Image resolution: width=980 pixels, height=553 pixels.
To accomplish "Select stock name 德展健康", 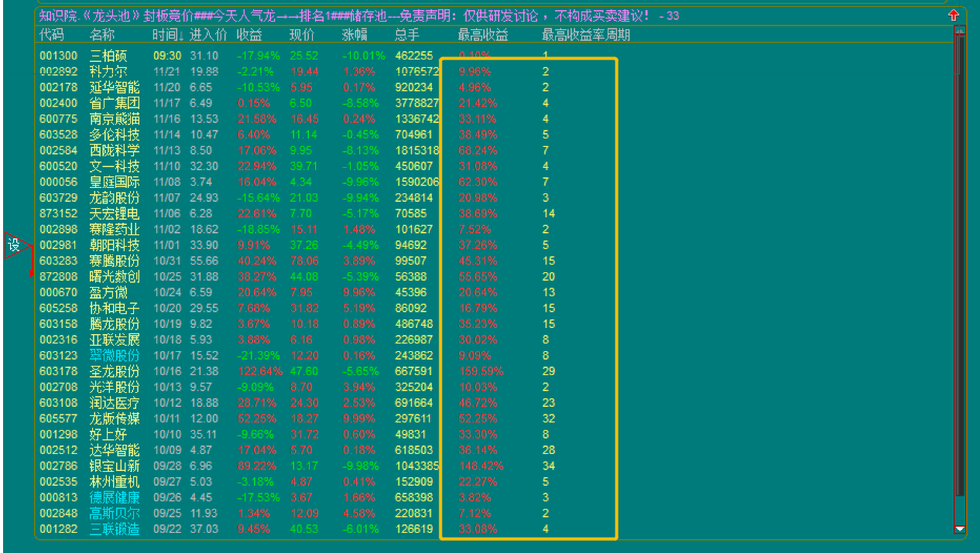I will tap(115, 497).
